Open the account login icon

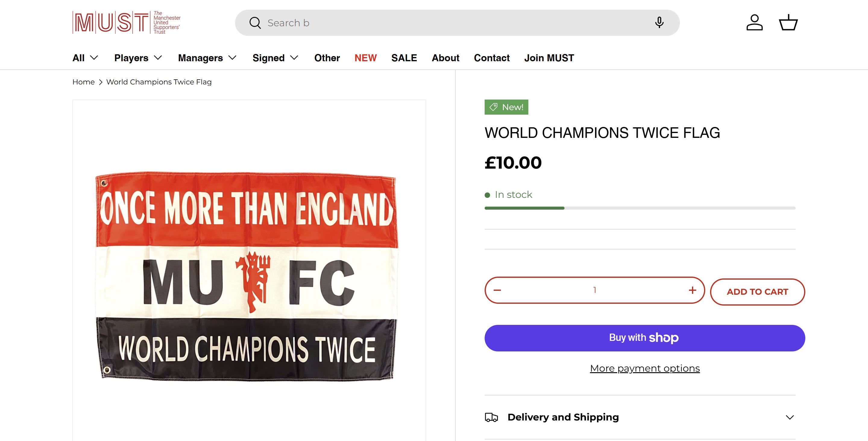(x=754, y=23)
